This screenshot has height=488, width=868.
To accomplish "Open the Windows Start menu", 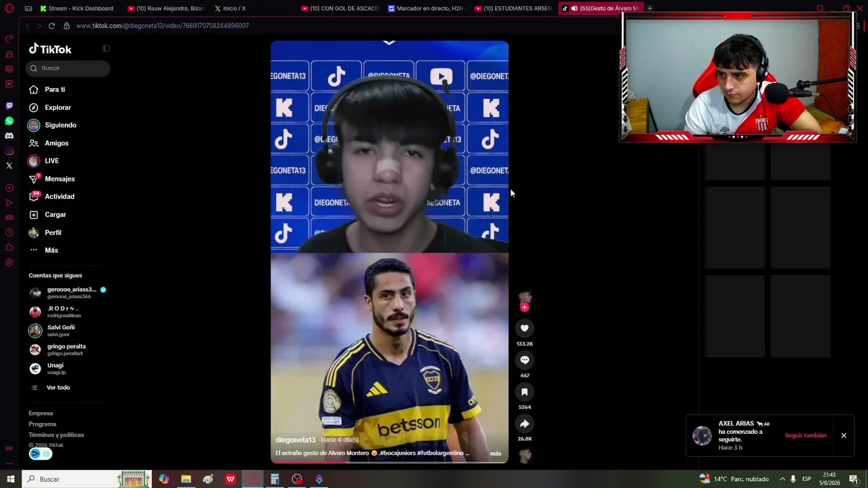I will point(11,479).
